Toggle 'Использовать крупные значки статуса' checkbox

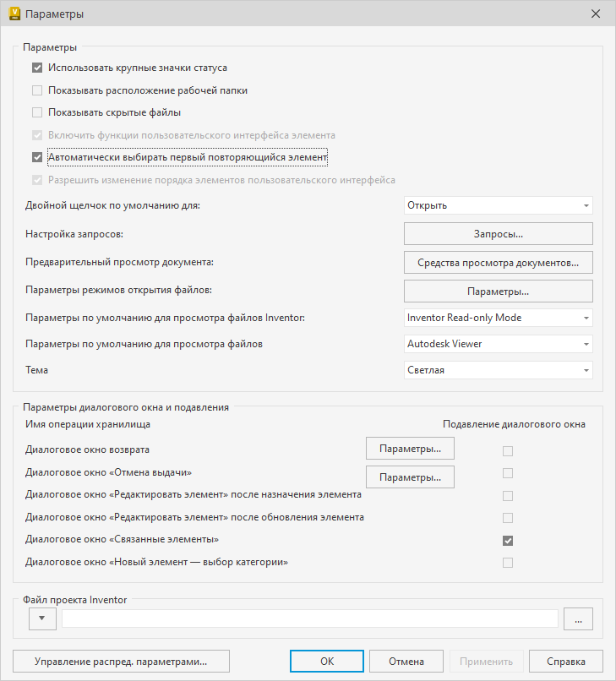click(x=37, y=68)
